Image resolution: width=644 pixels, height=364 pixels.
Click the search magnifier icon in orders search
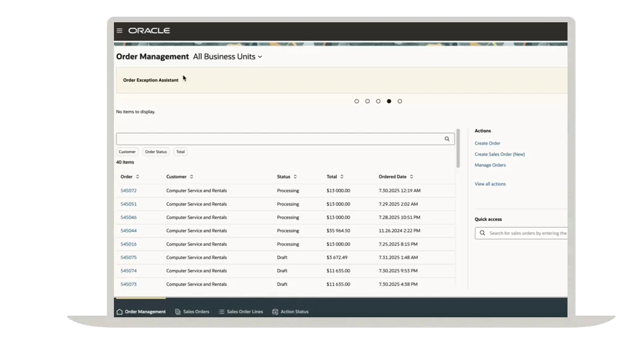click(x=447, y=139)
